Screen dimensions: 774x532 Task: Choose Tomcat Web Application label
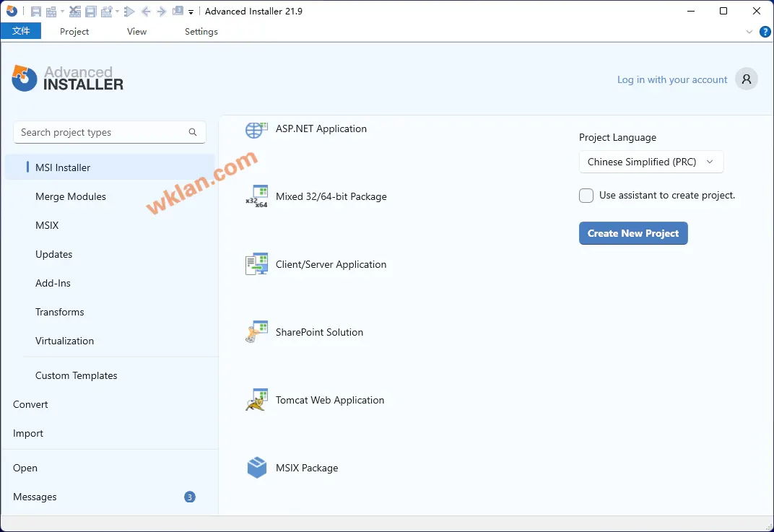click(x=330, y=400)
